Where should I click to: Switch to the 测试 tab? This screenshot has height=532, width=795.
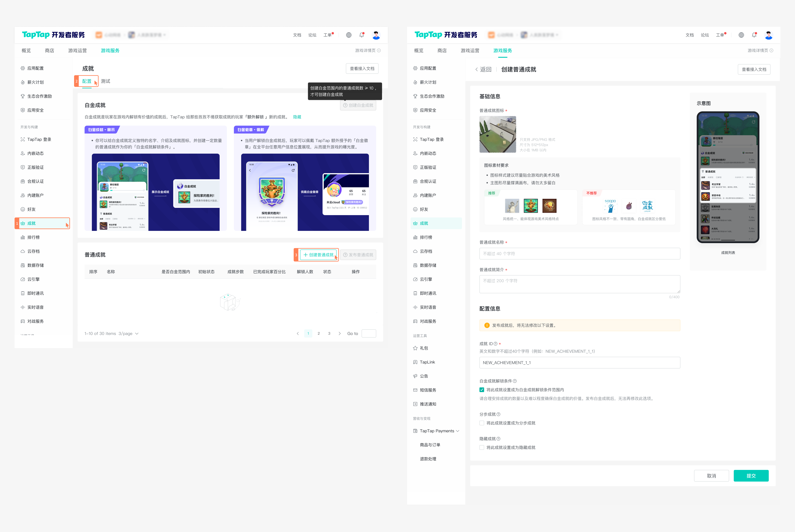coord(105,81)
